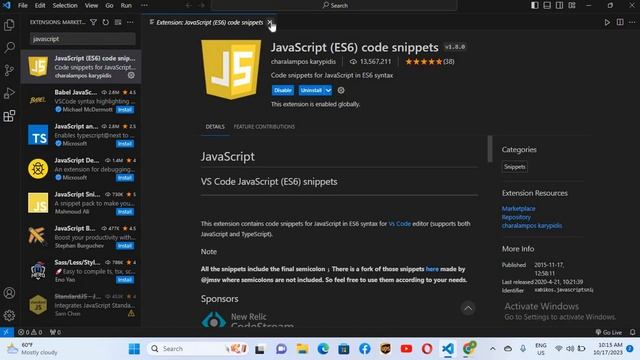640x360 pixels.
Task: Toggle the primary sidebar layout icon
Action: [x=535, y=5]
